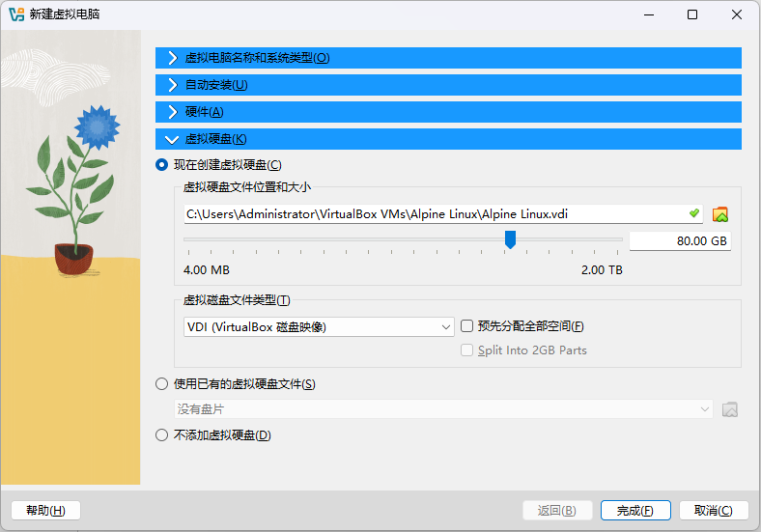Open the VDI disk file type dropdown

pos(319,326)
